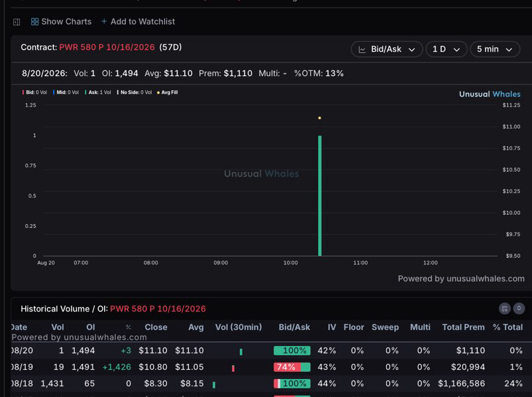
Task: Select the 08/19 table row date
Action: tap(22, 367)
